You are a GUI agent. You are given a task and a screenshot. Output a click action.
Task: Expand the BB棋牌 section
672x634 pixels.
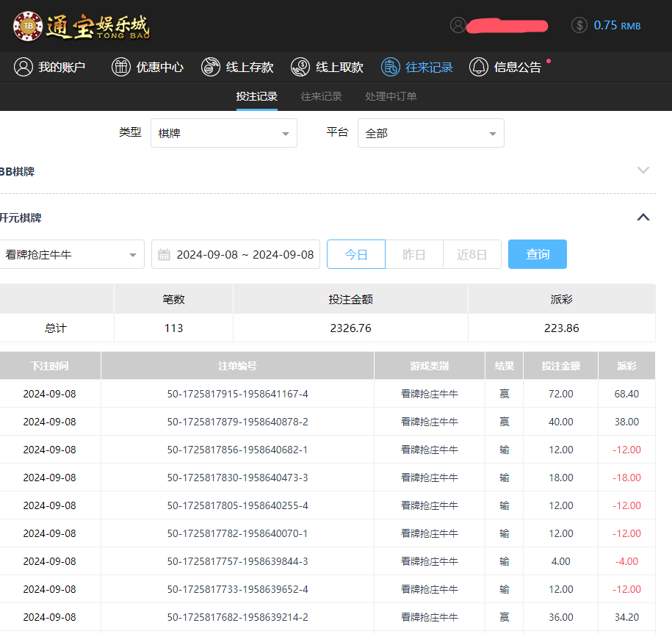[644, 170]
